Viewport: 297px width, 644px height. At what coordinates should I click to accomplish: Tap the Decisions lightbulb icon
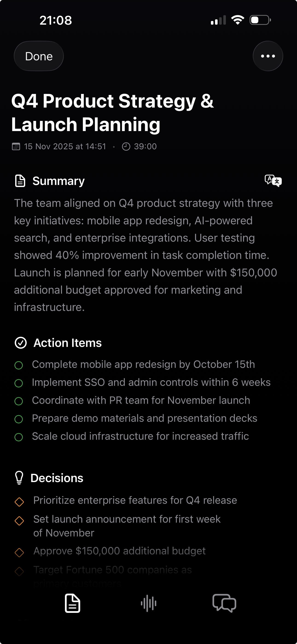19,478
